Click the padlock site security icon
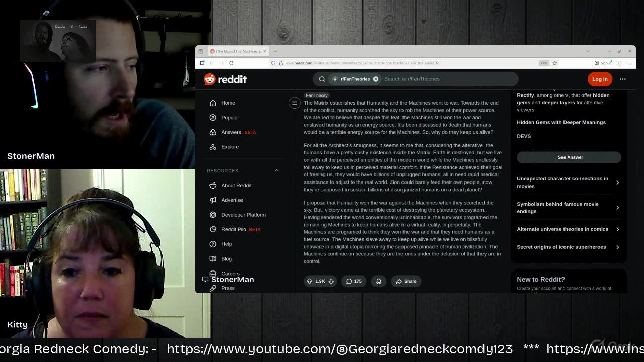The image size is (644, 362). point(281,63)
